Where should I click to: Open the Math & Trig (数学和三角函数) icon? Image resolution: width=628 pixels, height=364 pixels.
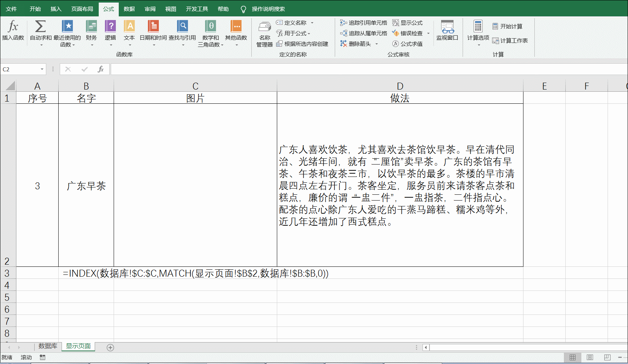pos(211,27)
